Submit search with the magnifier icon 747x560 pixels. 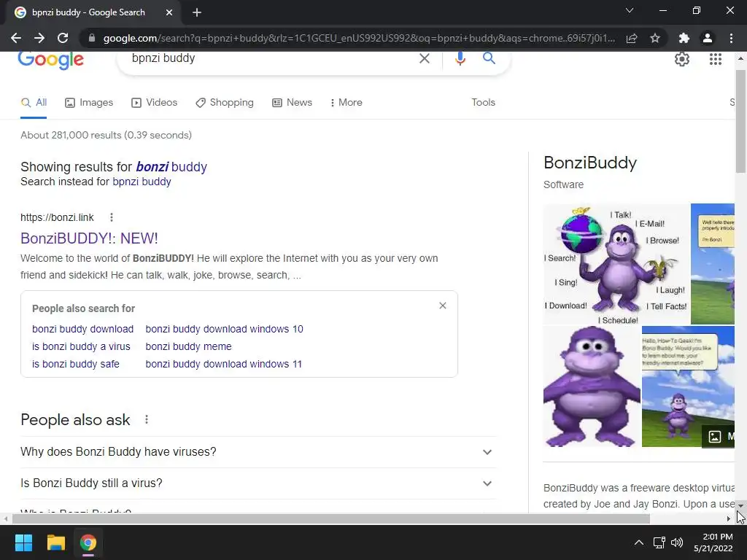click(489, 58)
